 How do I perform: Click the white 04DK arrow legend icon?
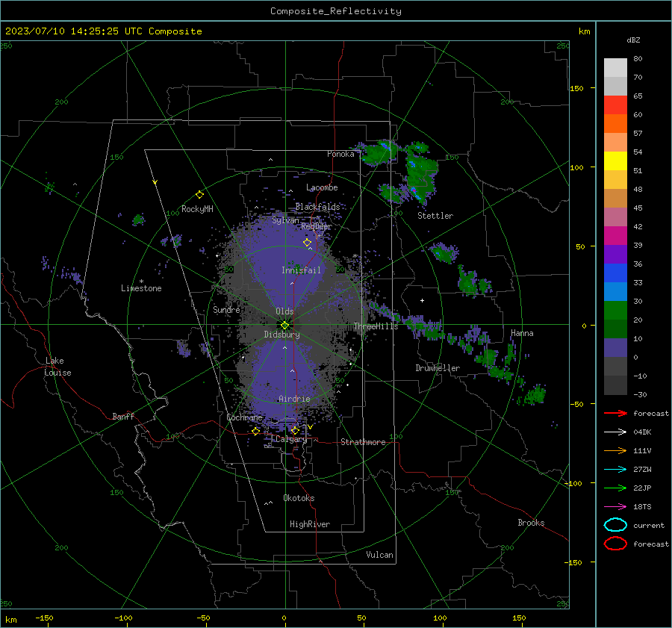[x=615, y=432]
